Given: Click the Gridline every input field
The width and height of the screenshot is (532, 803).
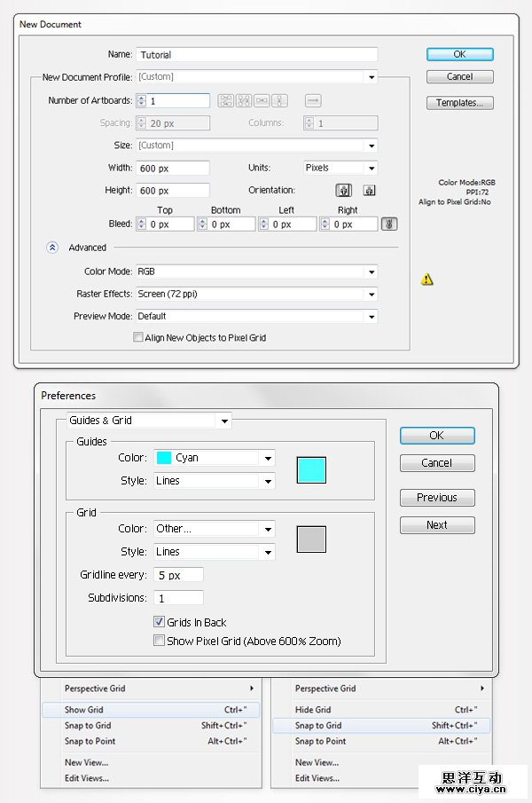Looking at the screenshot, I should coord(179,575).
